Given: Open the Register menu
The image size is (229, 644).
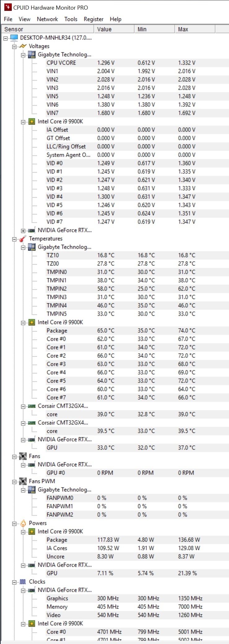Looking at the screenshot, I should click(94, 19).
